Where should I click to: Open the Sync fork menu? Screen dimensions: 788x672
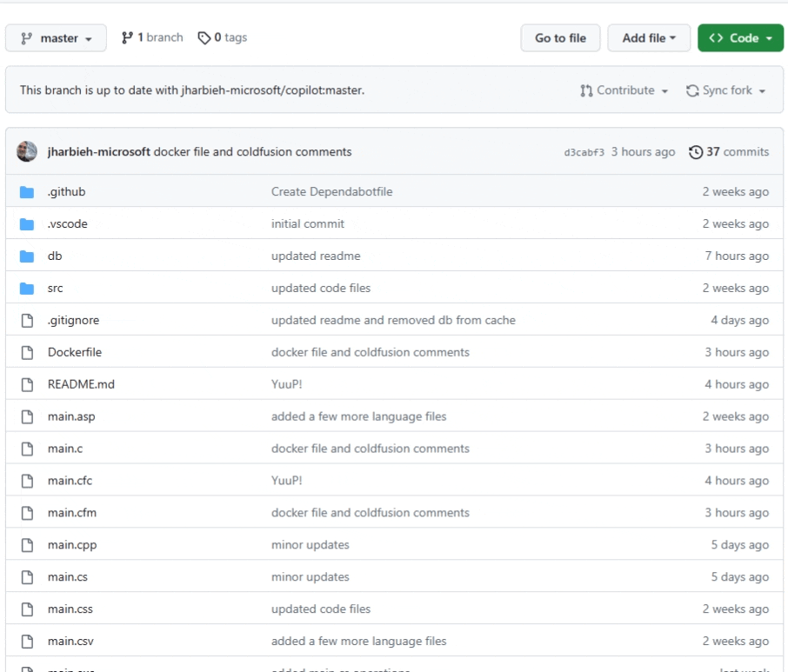pyautogui.click(x=725, y=90)
